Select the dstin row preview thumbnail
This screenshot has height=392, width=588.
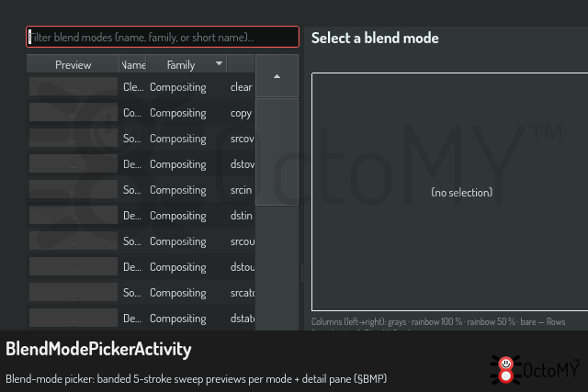point(73,215)
